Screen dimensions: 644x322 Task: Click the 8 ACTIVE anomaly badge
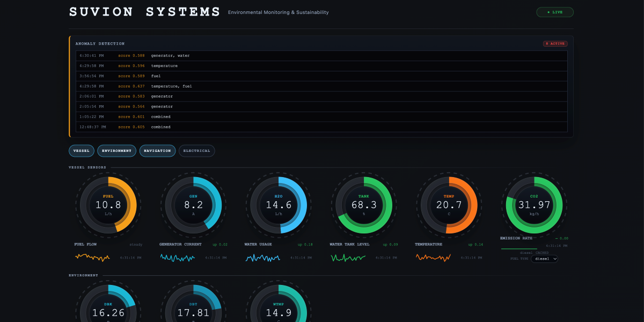pos(555,43)
